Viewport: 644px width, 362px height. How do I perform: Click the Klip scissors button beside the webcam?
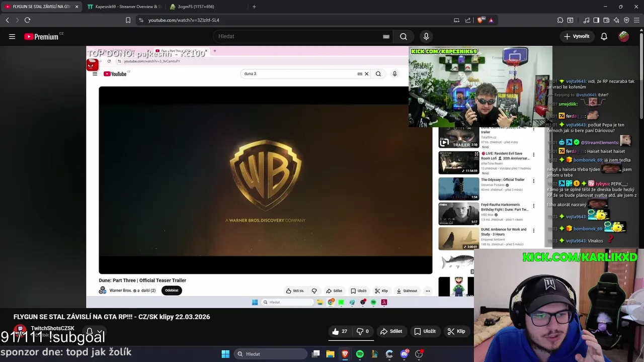click(456, 331)
